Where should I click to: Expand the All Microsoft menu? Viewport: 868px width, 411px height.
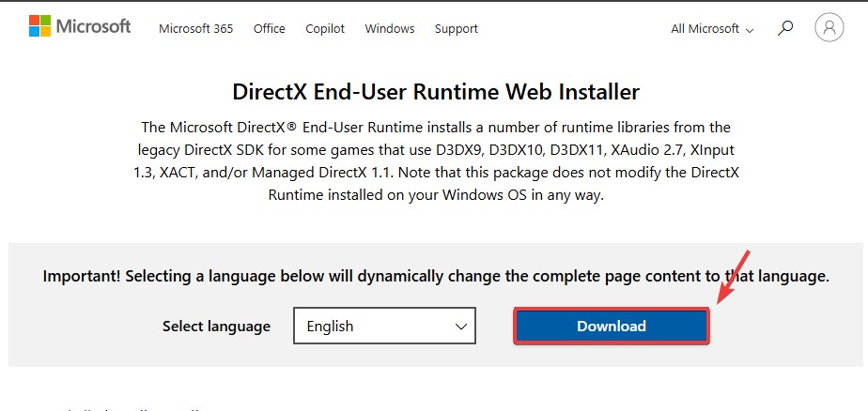[x=705, y=29]
